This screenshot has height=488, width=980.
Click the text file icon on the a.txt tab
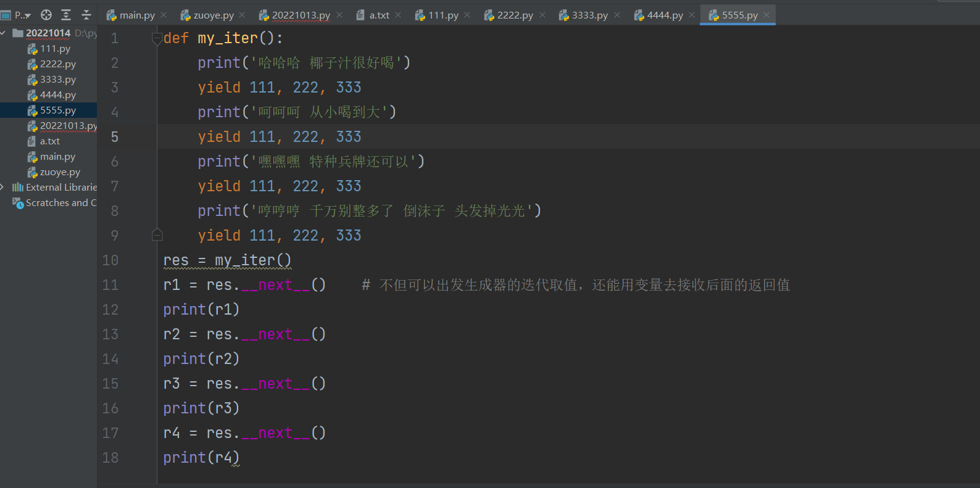[x=360, y=15]
